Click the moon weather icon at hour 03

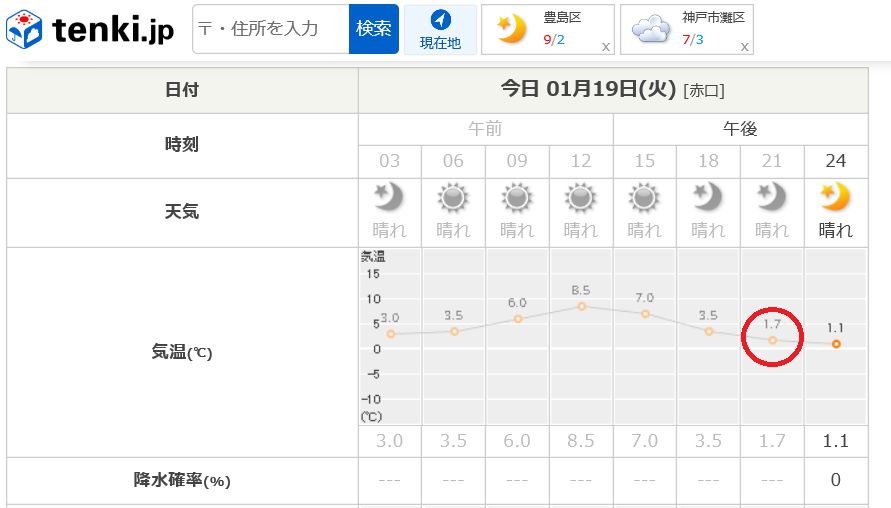pos(389,197)
